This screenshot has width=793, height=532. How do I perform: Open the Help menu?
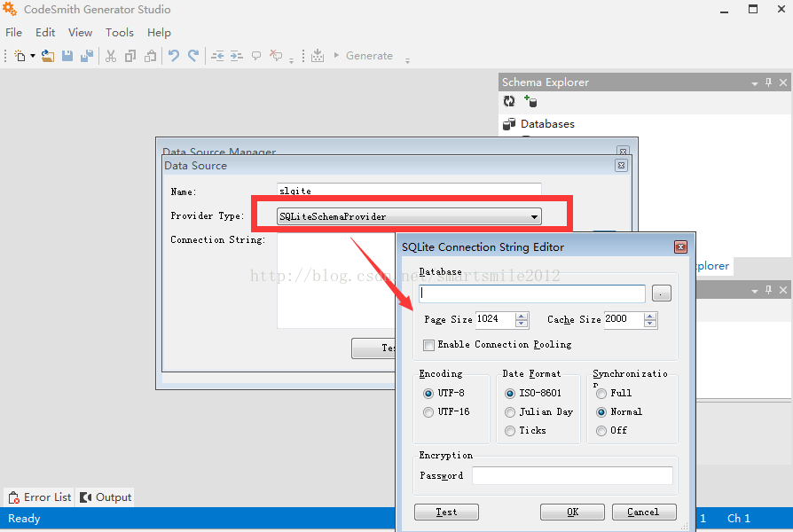coord(159,33)
